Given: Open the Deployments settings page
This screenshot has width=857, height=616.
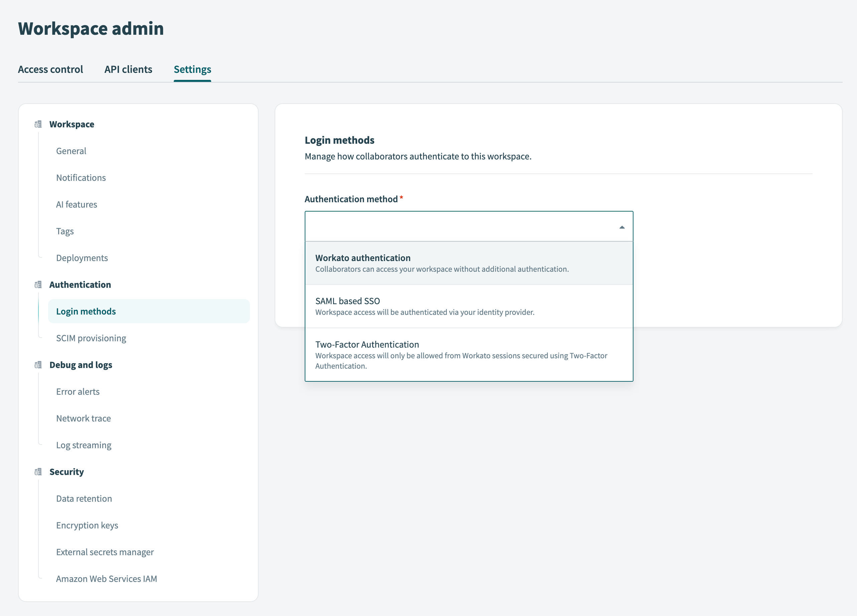Looking at the screenshot, I should click(82, 258).
